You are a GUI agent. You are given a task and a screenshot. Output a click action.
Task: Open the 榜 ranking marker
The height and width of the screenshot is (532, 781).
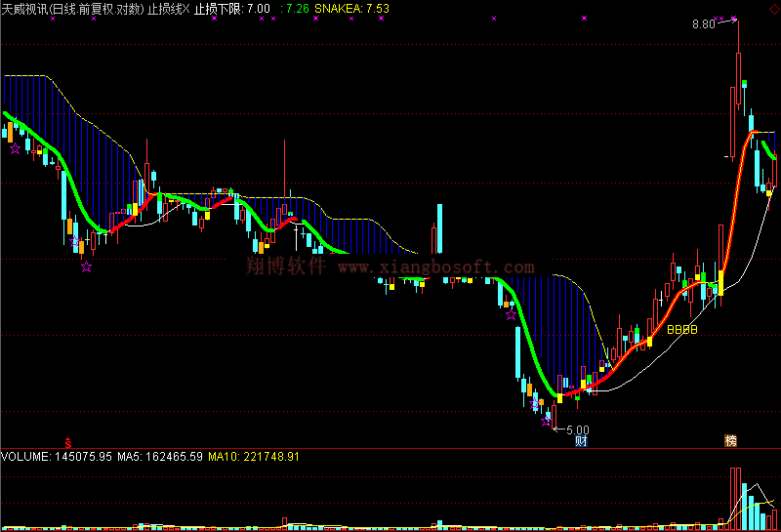[730, 440]
